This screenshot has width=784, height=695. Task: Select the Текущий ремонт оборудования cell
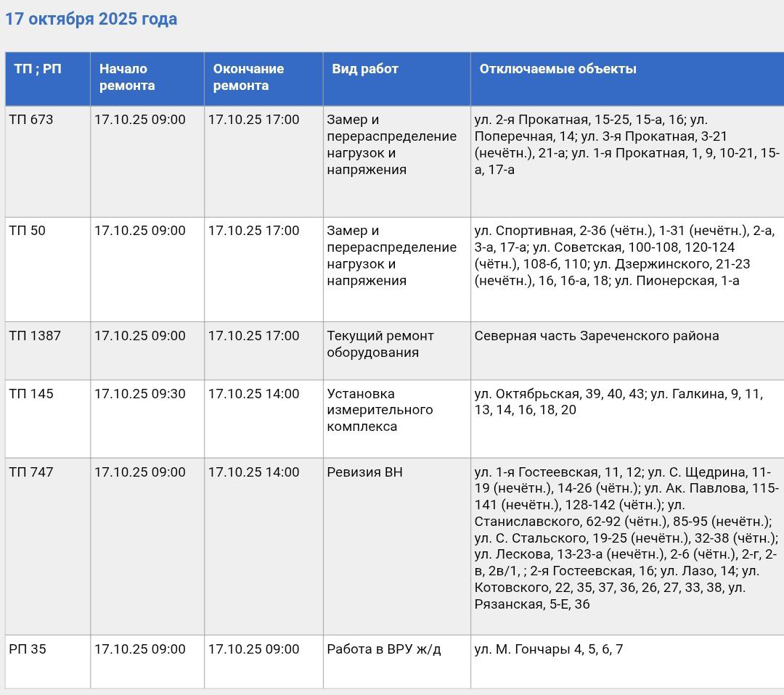pos(380,345)
